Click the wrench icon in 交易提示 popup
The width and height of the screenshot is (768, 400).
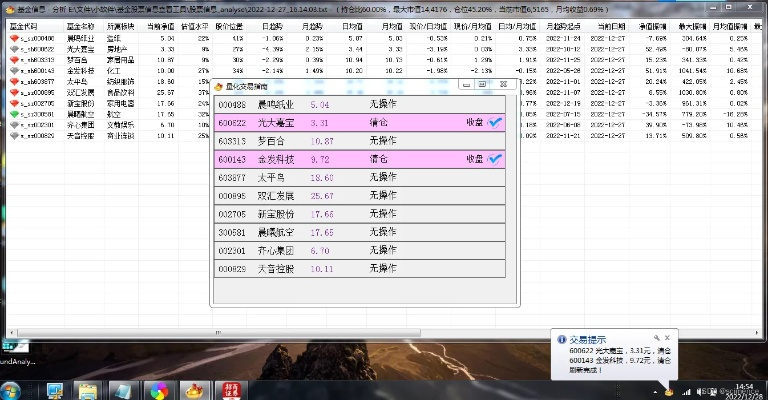pos(657,338)
